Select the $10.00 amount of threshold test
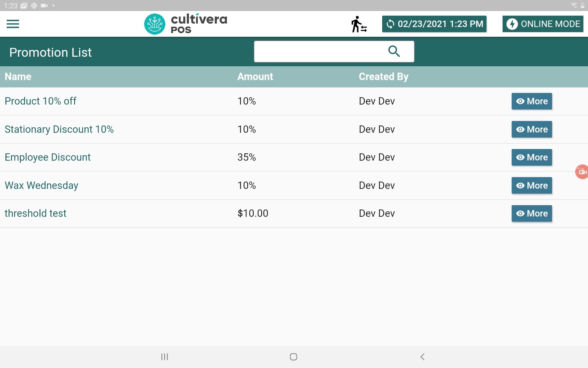 253,213
